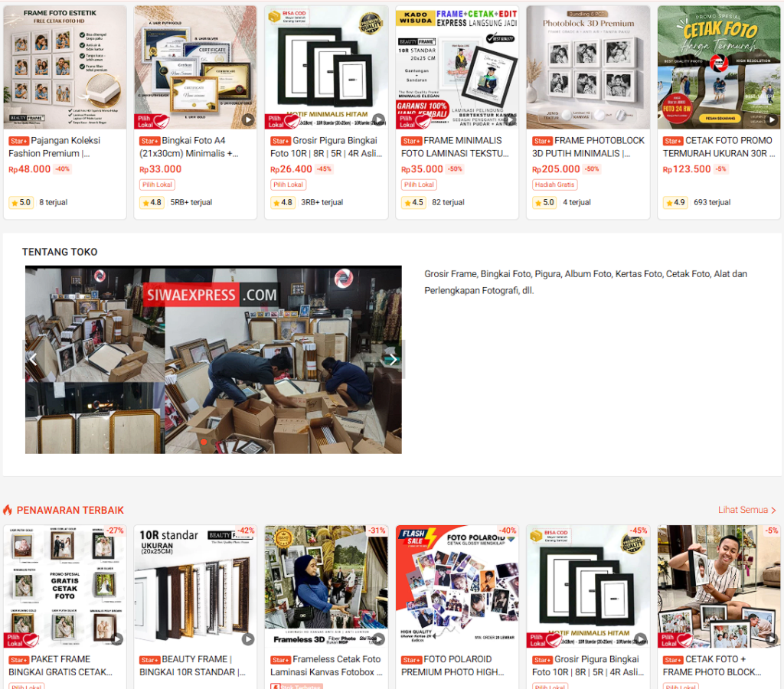Screen dimensions: 784x689
Task: Play video on PAKET FRAME BINGKAI product
Action: click(117, 639)
